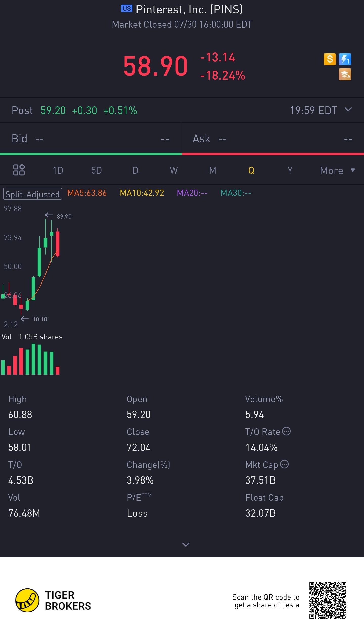Screen dimensions: 364x644
Task: Tap the MA20 indicator label
Action: click(x=192, y=193)
